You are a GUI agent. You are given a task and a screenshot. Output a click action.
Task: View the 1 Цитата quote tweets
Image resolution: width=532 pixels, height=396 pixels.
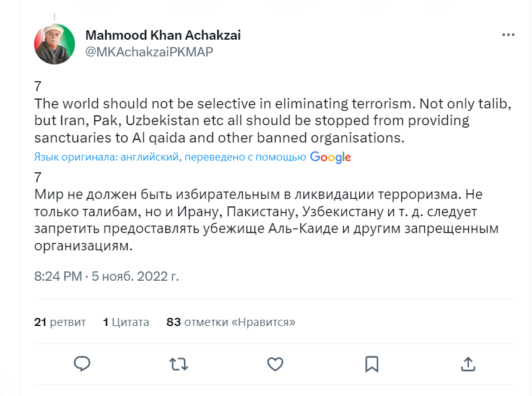point(126,322)
